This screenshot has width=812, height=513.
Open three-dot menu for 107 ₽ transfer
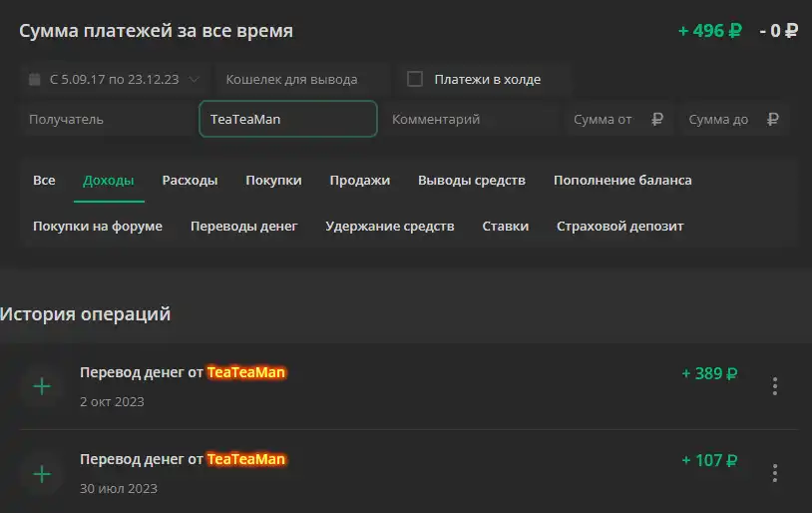coord(775,473)
